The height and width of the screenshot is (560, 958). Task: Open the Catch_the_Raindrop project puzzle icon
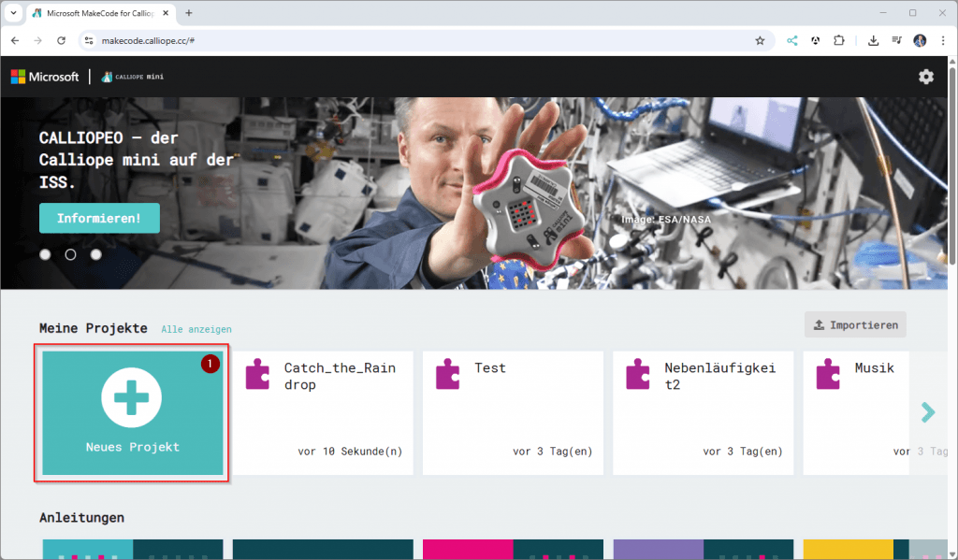coord(256,373)
